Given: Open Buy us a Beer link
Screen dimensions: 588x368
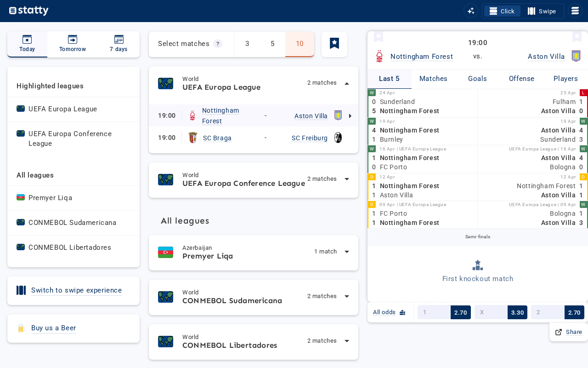Looking at the screenshot, I should coord(53,328).
